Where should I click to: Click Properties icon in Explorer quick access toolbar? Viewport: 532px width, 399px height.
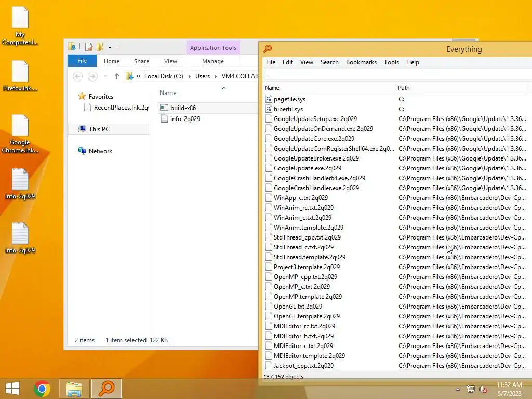pos(89,47)
